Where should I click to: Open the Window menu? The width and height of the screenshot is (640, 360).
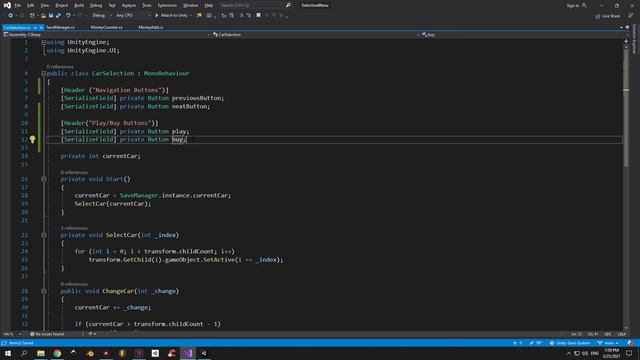coord(190,5)
